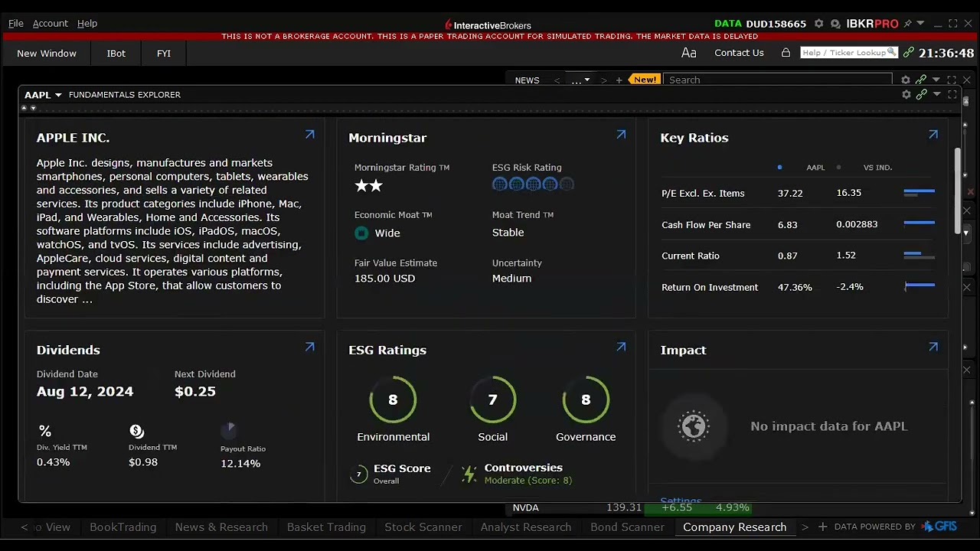The image size is (980, 551).
Task: Add a new workspace tab with plus icon
Action: click(x=822, y=527)
